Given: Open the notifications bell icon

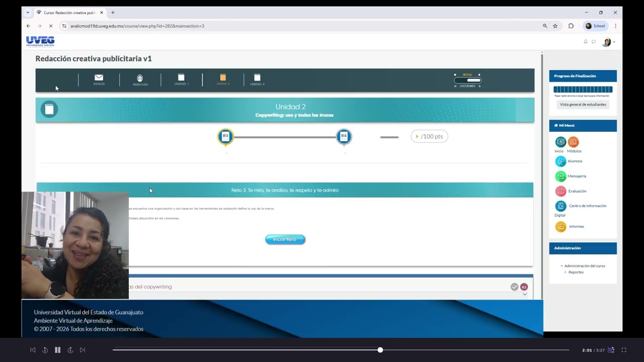Looking at the screenshot, I should pos(586,42).
